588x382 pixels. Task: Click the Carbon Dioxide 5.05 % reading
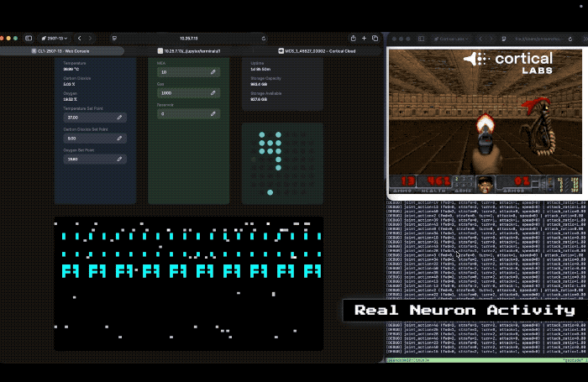[x=69, y=84]
